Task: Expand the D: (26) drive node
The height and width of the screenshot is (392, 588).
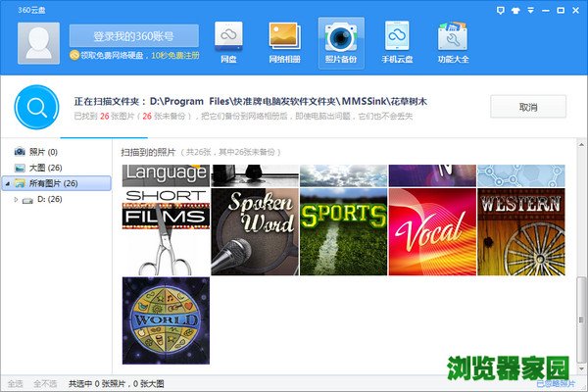Action: (x=15, y=199)
